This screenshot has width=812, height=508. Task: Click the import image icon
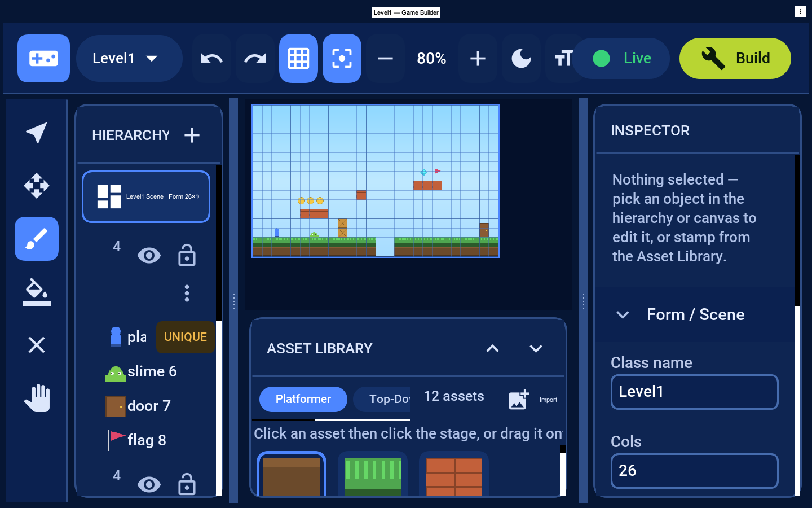(x=518, y=399)
